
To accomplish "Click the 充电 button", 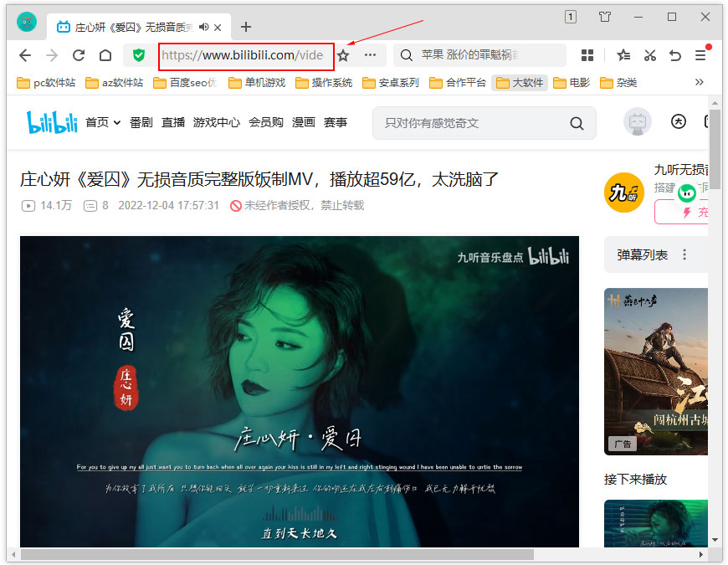I will pyautogui.click(x=682, y=212).
